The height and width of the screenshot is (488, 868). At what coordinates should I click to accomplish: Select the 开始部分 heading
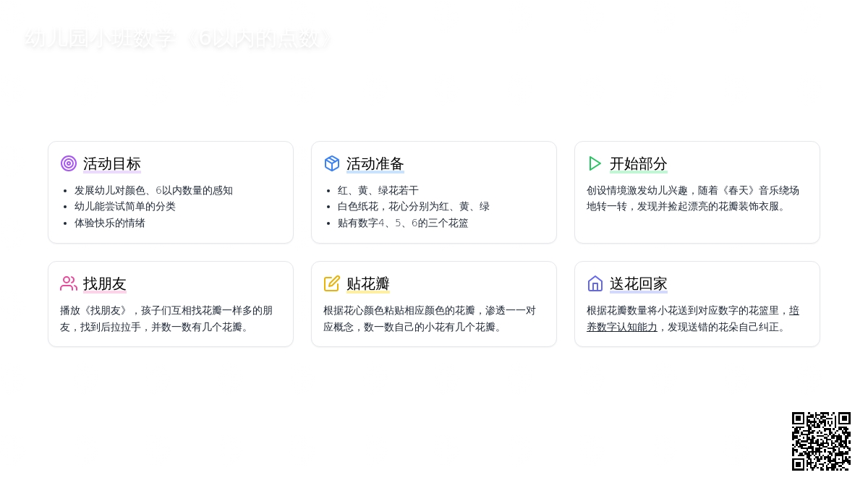point(639,163)
